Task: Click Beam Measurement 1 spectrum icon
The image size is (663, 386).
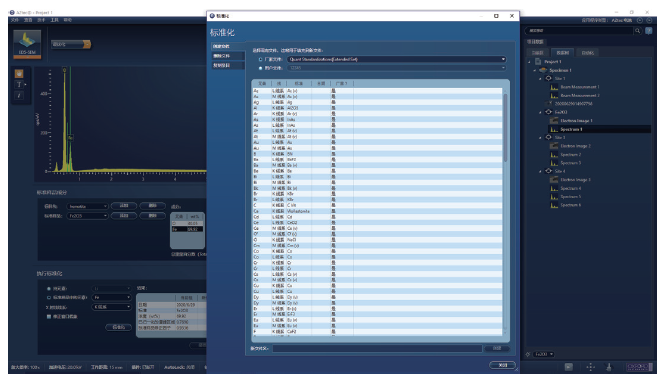Action: (553, 87)
